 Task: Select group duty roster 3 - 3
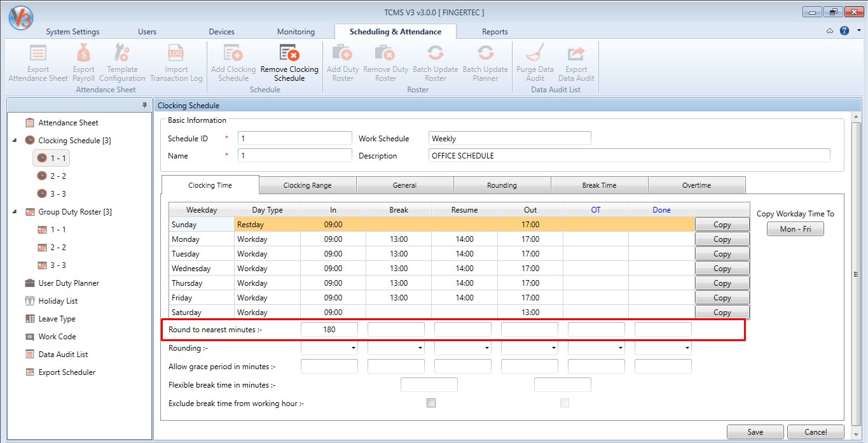52,265
